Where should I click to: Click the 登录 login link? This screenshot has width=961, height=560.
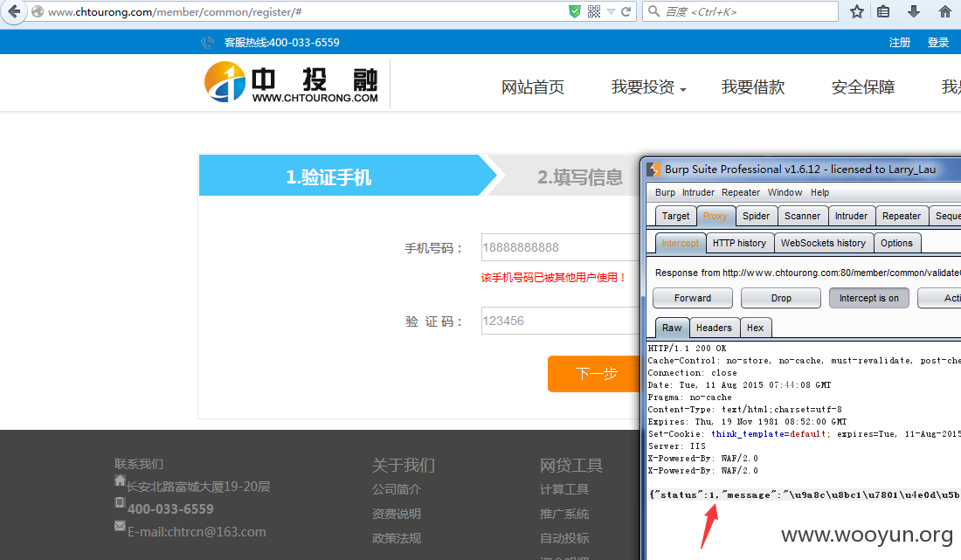click(x=938, y=42)
